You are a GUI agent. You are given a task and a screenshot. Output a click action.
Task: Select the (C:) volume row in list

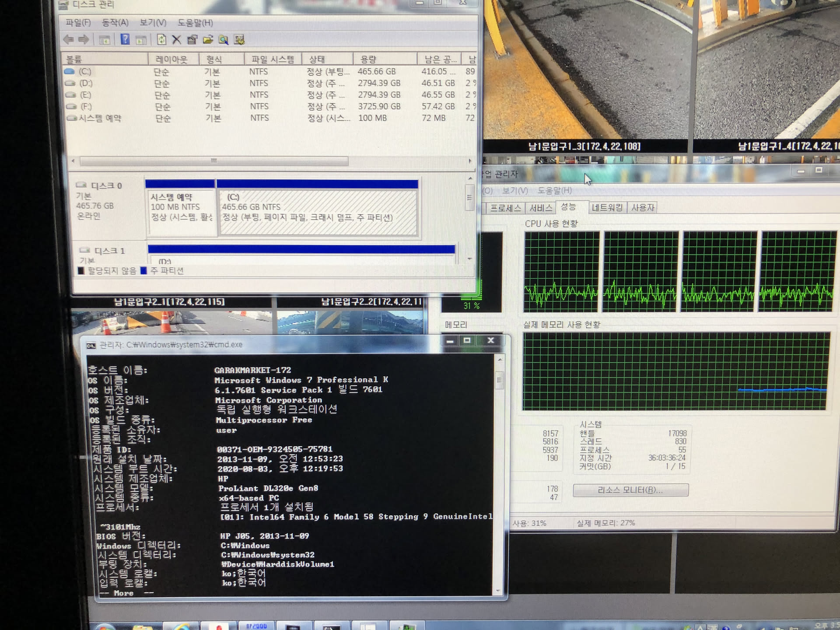point(85,71)
